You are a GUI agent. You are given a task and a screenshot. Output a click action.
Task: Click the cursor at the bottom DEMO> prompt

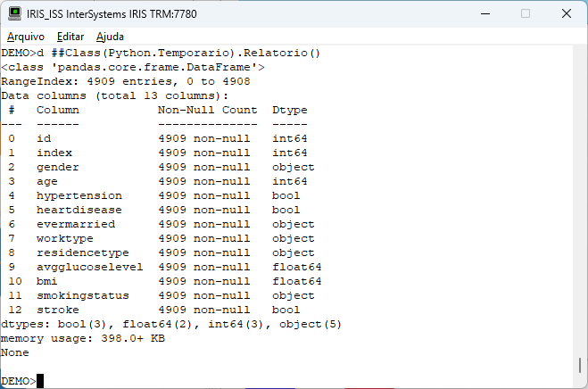tap(40, 381)
